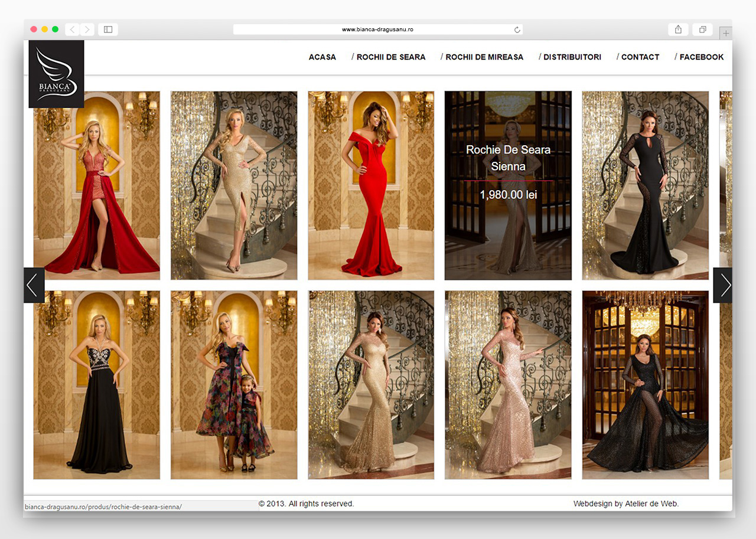This screenshot has height=539, width=756.
Task: Click the 1,980.00 lei price text
Action: (x=508, y=194)
